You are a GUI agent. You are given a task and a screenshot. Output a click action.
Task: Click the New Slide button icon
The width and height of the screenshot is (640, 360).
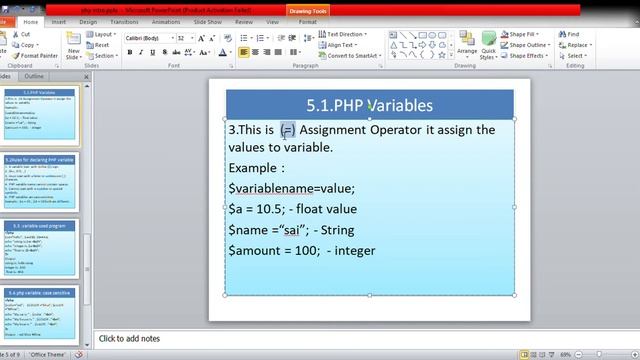(73, 39)
